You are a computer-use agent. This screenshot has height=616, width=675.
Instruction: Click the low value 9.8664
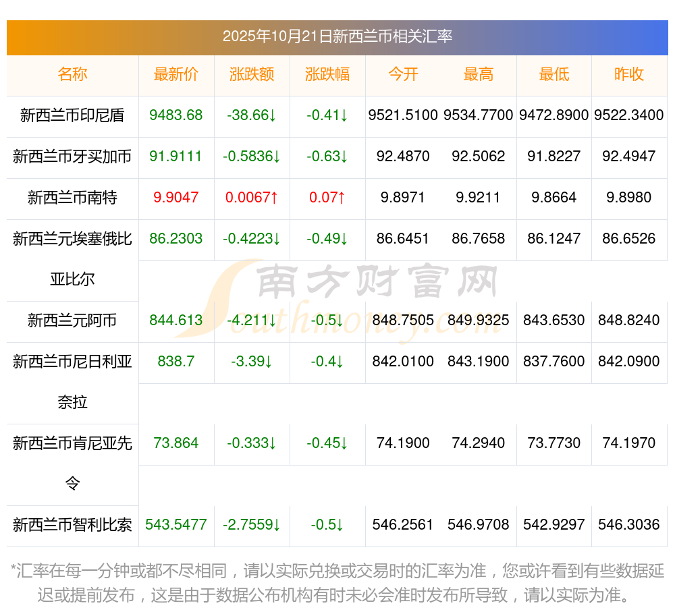554,198
